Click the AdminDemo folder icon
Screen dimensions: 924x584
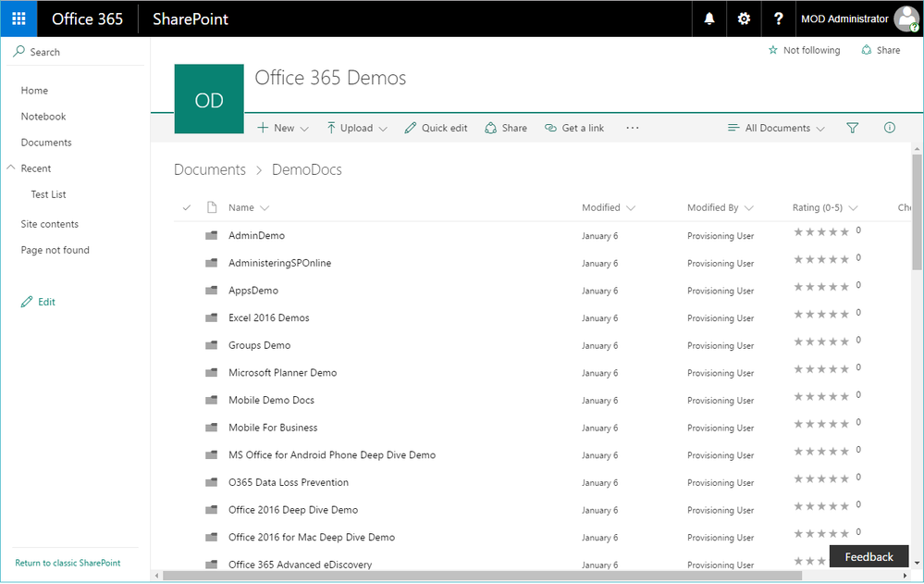pos(211,235)
